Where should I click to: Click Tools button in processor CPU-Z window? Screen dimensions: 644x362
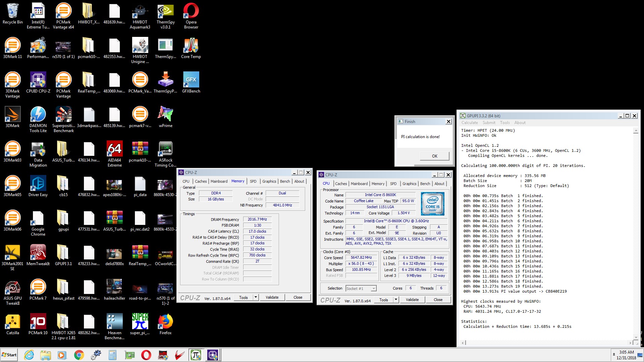383,300
